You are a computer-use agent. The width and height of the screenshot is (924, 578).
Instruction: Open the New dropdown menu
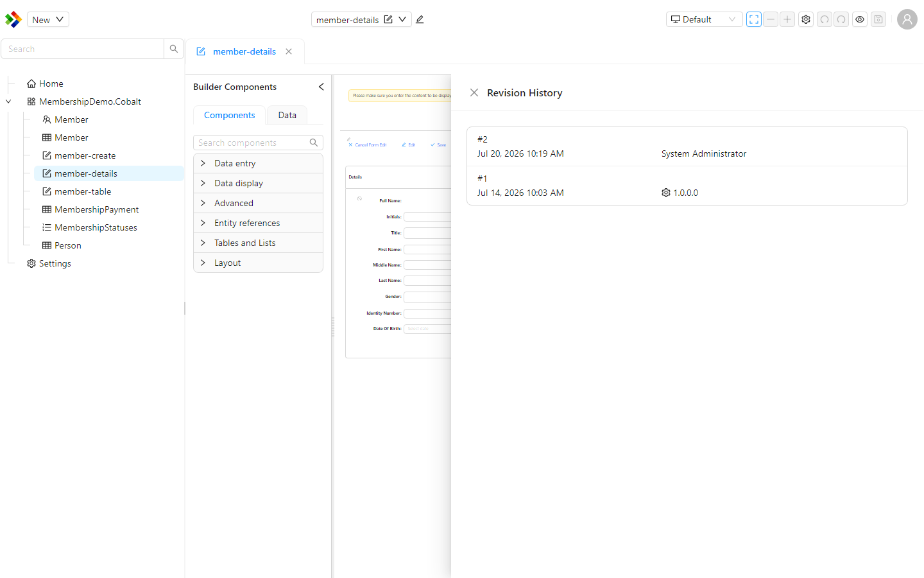[x=48, y=19]
